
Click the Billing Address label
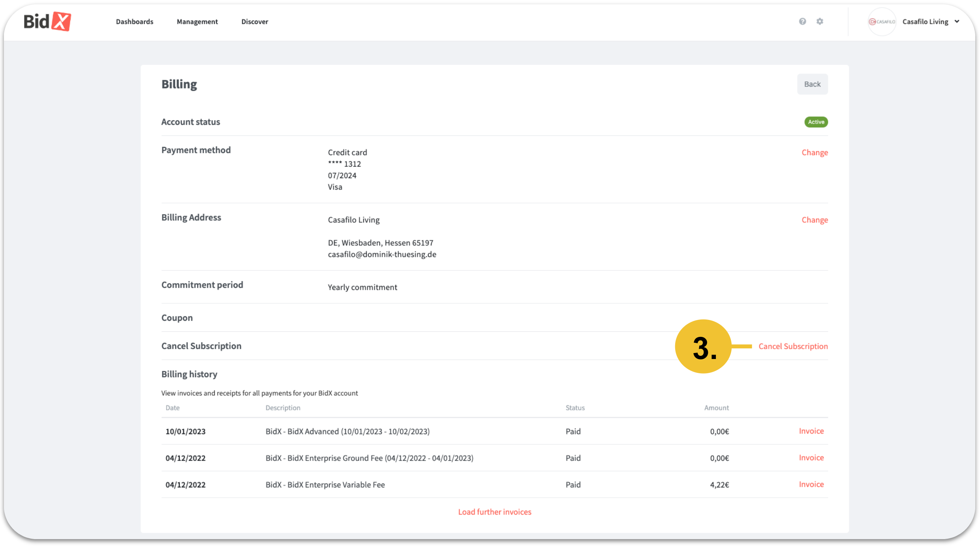point(191,218)
